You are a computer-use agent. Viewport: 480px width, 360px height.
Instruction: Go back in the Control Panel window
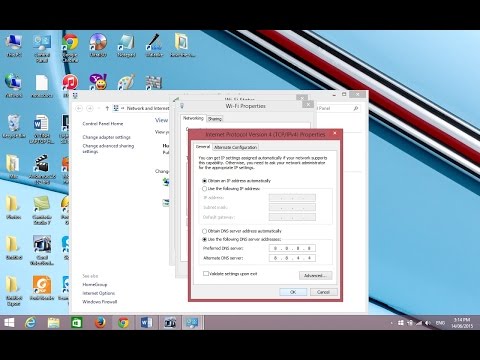click(x=79, y=108)
